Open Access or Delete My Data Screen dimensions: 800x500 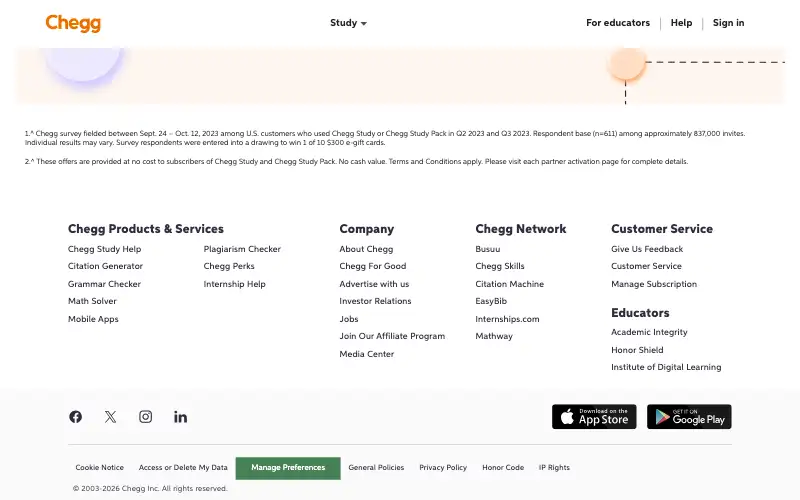pyautogui.click(x=183, y=467)
